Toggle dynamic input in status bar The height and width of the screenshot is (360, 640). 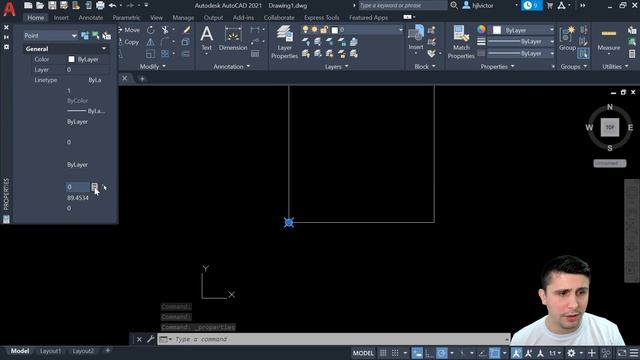pyautogui.click(x=417, y=353)
